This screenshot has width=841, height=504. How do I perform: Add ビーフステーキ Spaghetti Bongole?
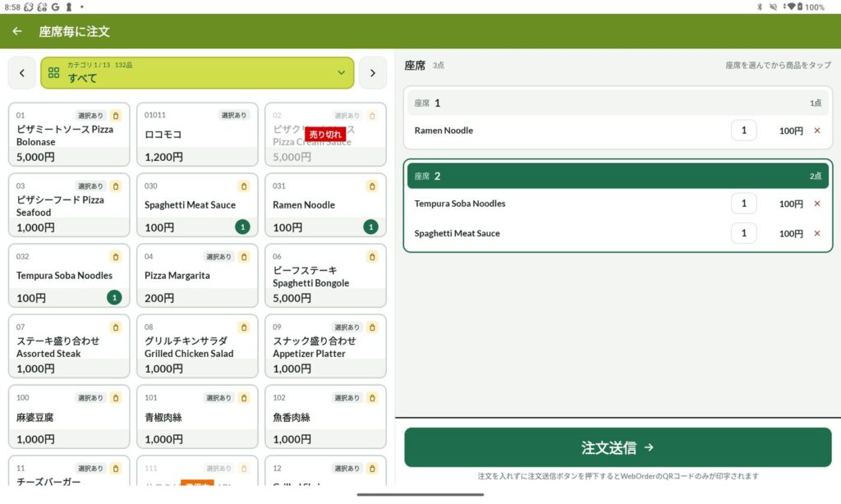pyautogui.click(x=325, y=276)
